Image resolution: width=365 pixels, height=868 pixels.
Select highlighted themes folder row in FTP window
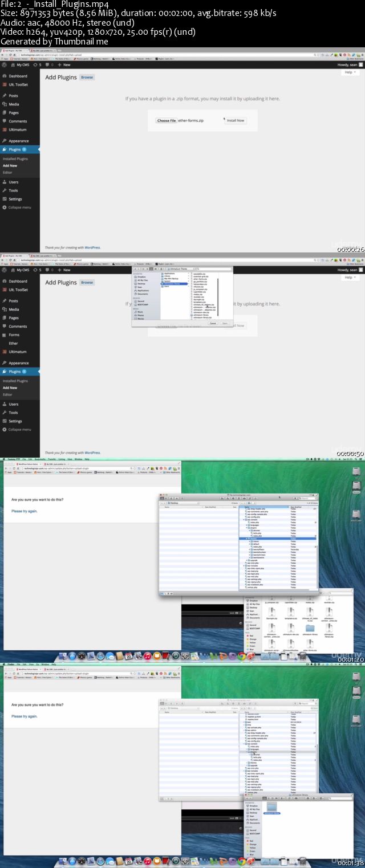(279, 538)
